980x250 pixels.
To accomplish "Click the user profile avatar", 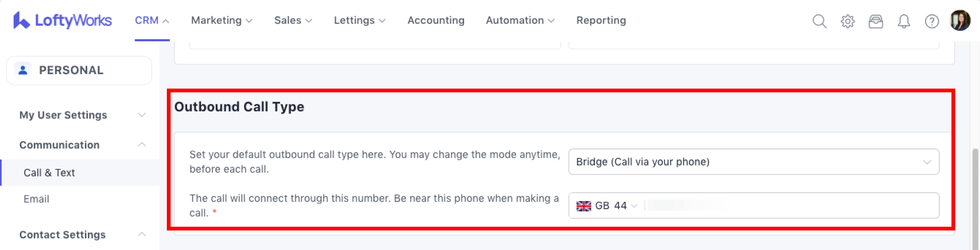I will (960, 21).
